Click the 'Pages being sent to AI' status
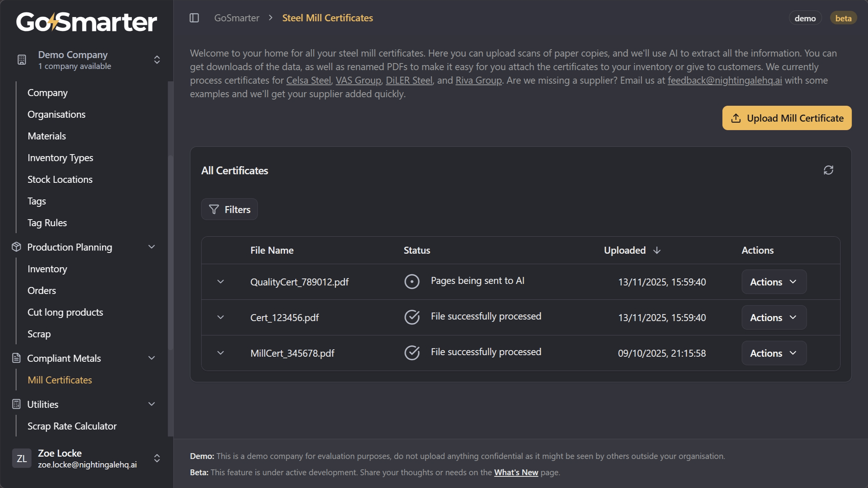This screenshot has width=868, height=488. pyautogui.click(x=478, y=280)
